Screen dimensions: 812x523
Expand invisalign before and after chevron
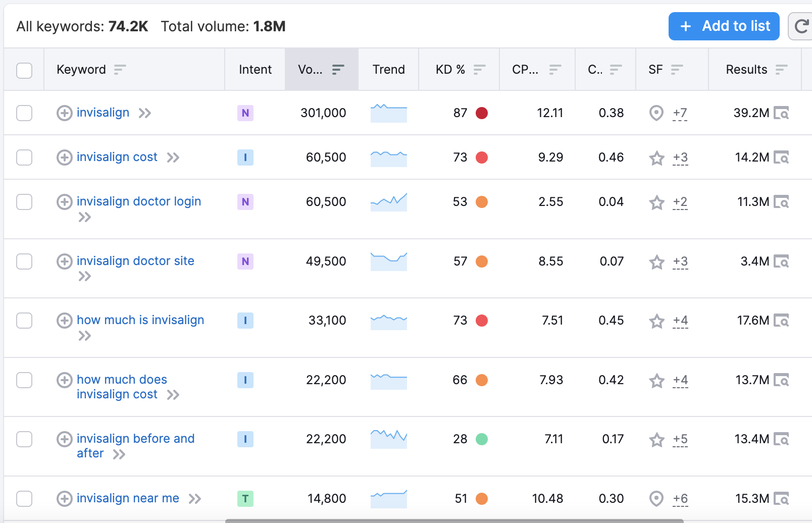(x=119, y=454)
